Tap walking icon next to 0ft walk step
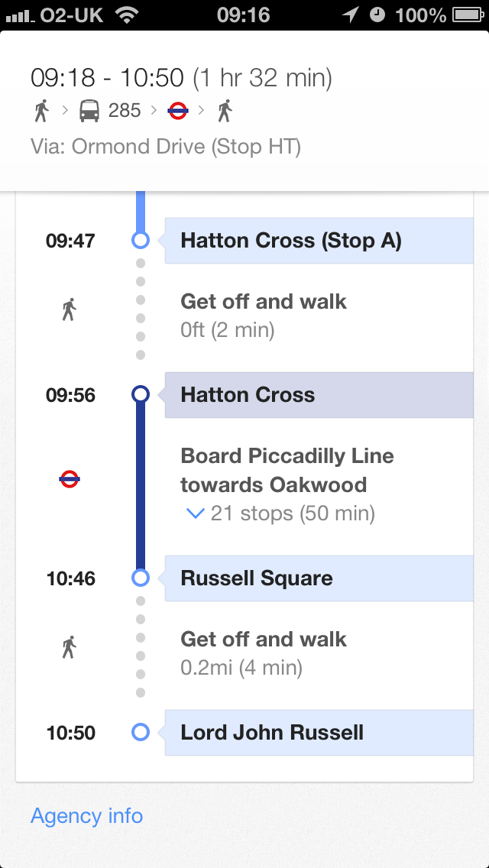Image resolution: width=489 pixels, height=868 pixels. (69, 309)
